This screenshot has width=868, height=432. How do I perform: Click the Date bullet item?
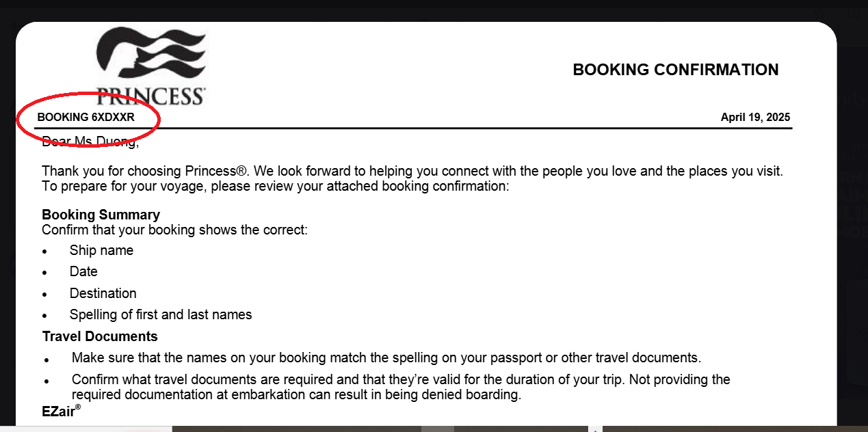83,271
